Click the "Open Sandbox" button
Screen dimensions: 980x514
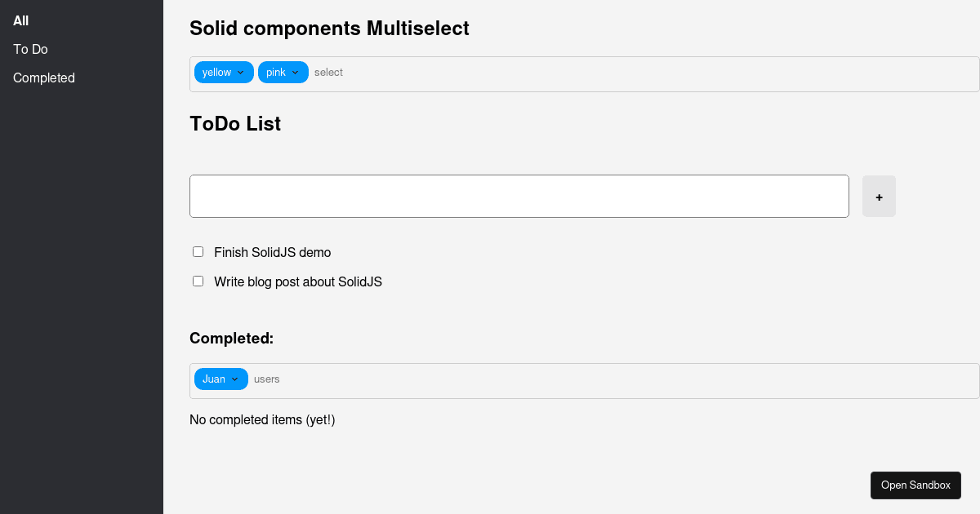[x=915, y=485]
